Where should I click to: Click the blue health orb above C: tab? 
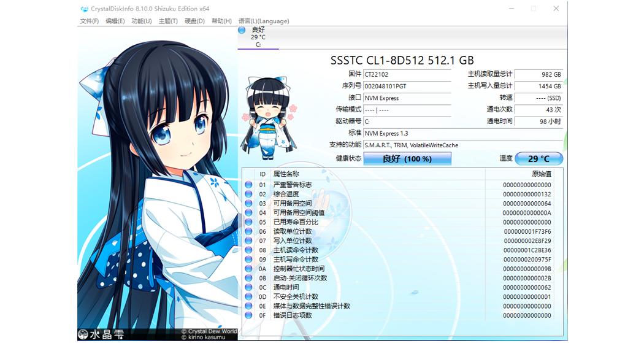(x=242, y=30)
